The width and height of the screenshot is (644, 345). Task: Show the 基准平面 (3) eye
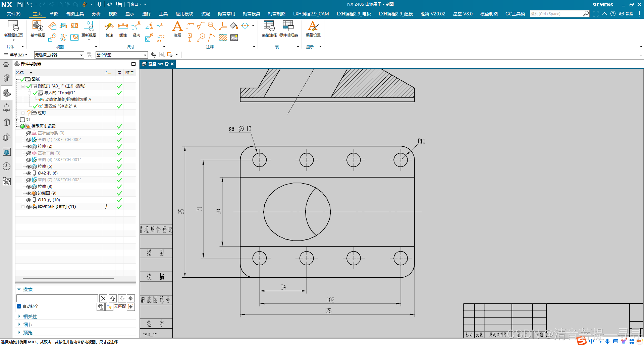tap(29, 153)
